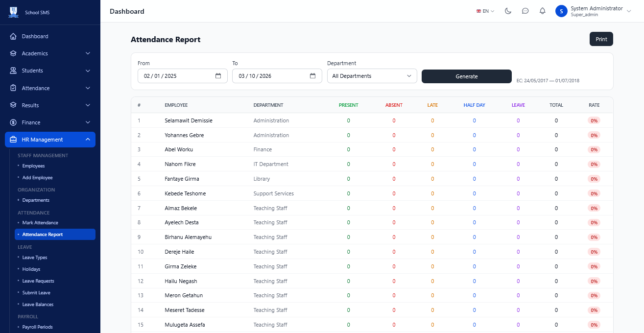Click the Dashboard home icon

(13, 36)
